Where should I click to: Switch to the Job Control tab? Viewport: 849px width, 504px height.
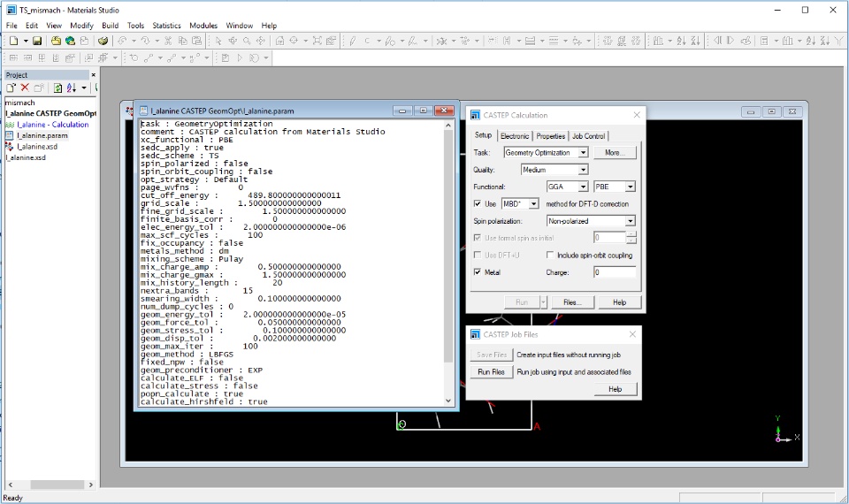tap(589, 136)
